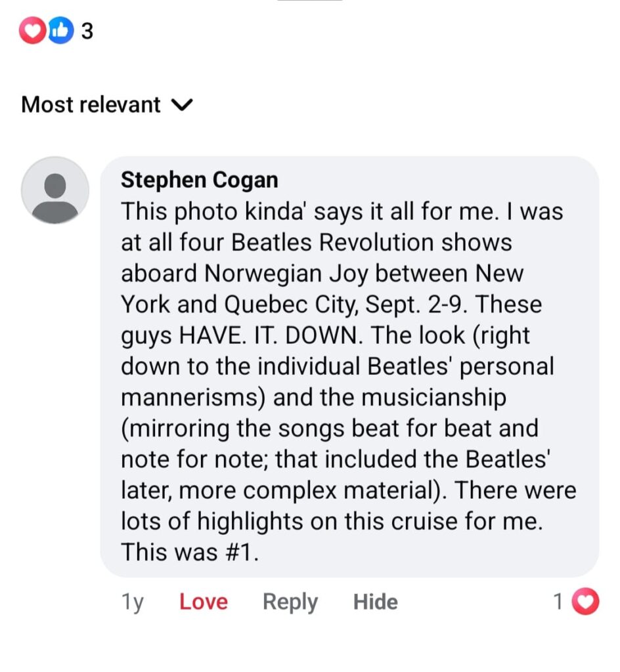The image size is (620, 672).
Task: Open Stephen Cogan's profile avatar
Action: [x=55, y=190]
